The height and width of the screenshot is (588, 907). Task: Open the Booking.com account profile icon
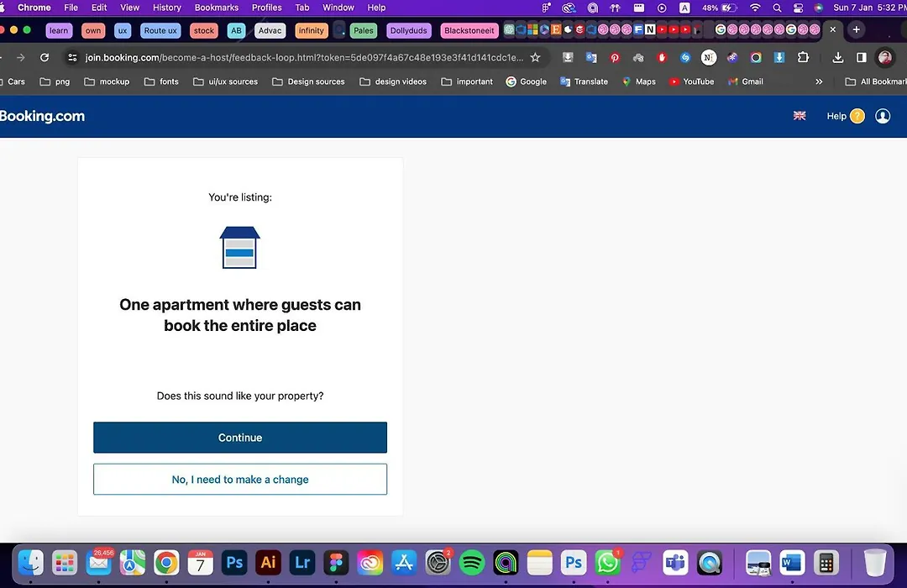click(883, 116)
